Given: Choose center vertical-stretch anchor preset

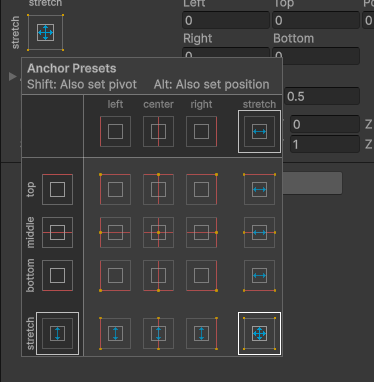Looking at the screenshot, I should [x=158, y=333].
